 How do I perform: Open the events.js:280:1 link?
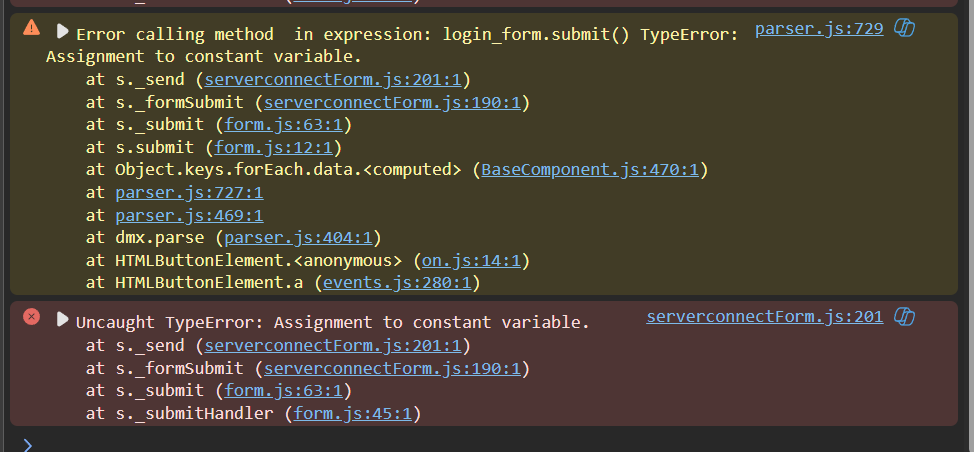(398, 283)
